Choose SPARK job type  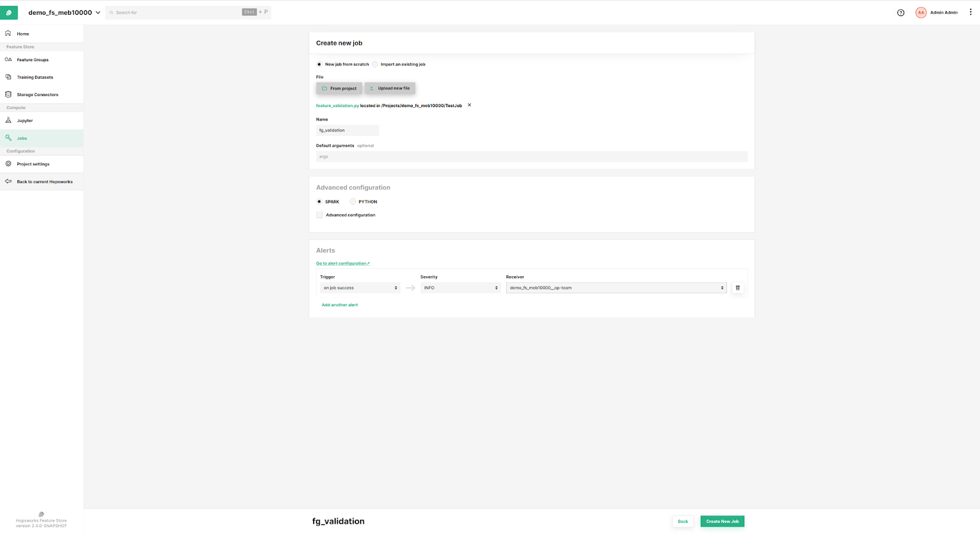pos(319,201)
